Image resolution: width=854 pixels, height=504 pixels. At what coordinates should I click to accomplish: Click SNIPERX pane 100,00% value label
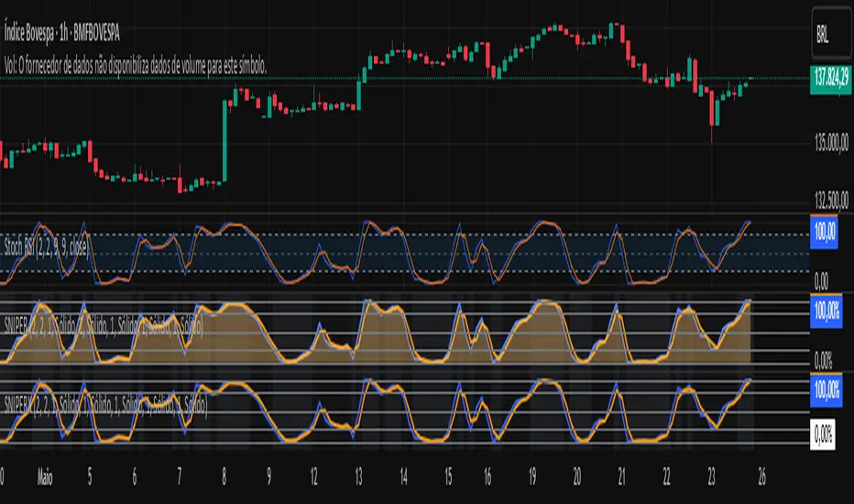(x=827, y=390)
